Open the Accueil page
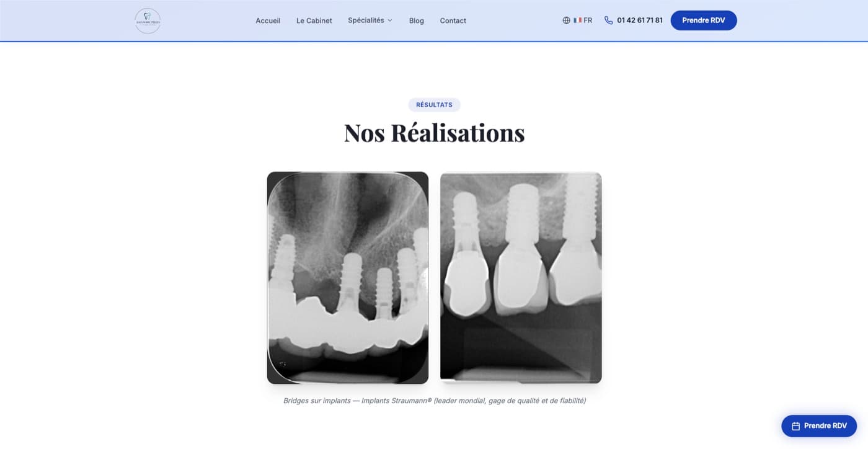 click(x=268, y=20)
